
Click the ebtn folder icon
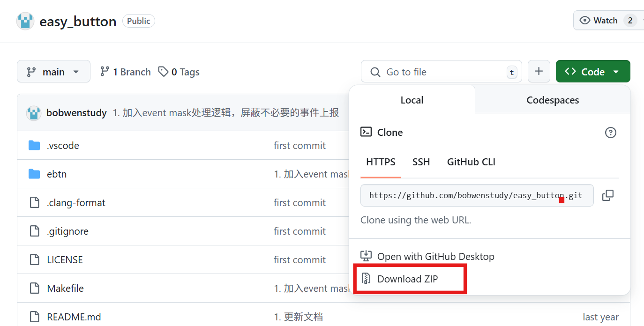[34, 174]
